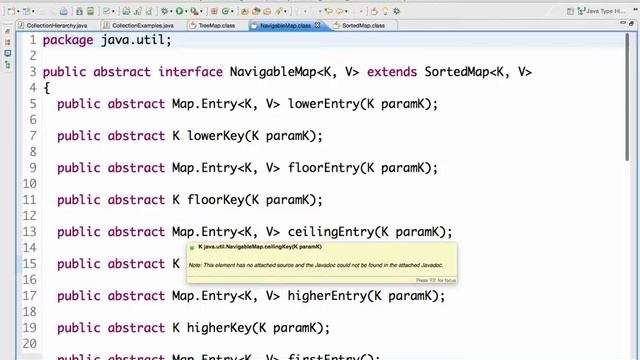The height and width of the screenshot is (360, 640).
Task: Click the Search toolbar icon
Action: (x=279, y=11)
